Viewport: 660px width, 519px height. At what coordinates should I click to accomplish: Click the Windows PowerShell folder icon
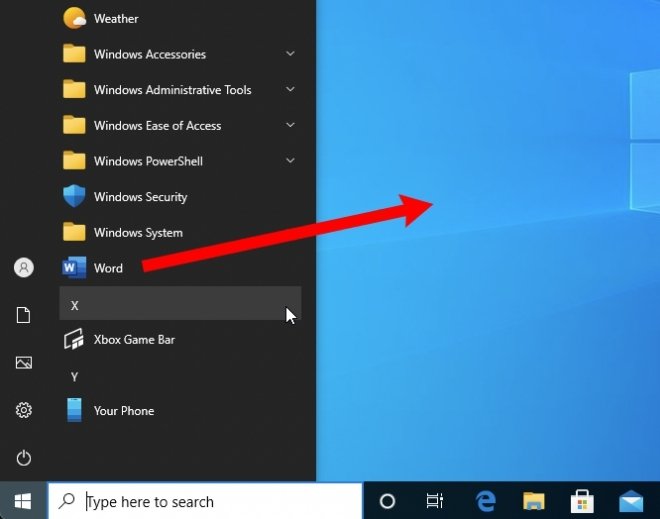point(74,160)
